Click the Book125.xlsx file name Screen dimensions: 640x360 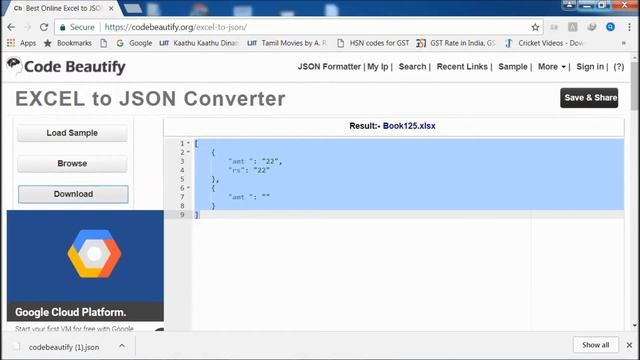409,126
